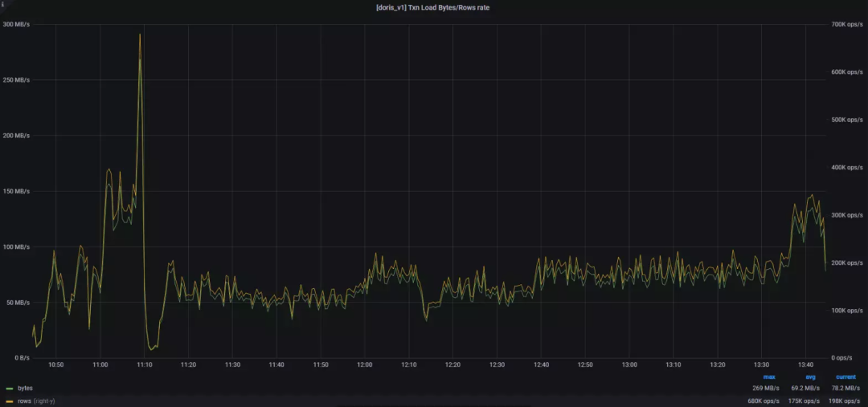Click the 12:00 tick on the time axis
The height and width of the screenshot is (407, 868).
click(365, 365)
